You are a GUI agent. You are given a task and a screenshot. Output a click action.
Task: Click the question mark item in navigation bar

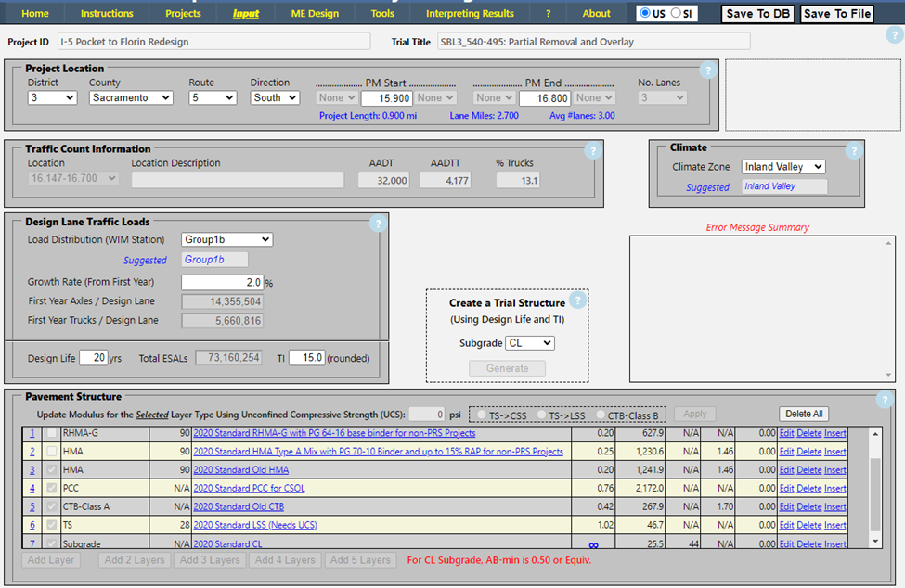(x=549, y=14)
